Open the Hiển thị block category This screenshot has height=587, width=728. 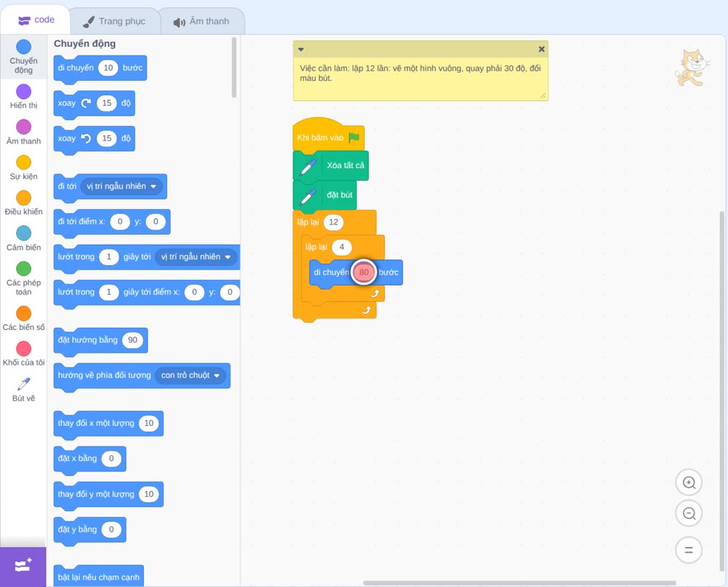(x=24, y=96)
